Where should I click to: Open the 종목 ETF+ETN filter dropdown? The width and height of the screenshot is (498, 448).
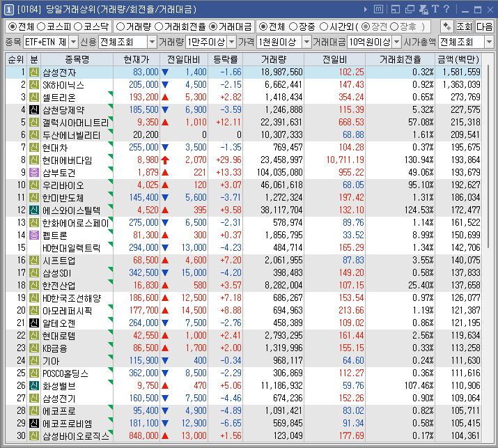(x=74, y=42)
